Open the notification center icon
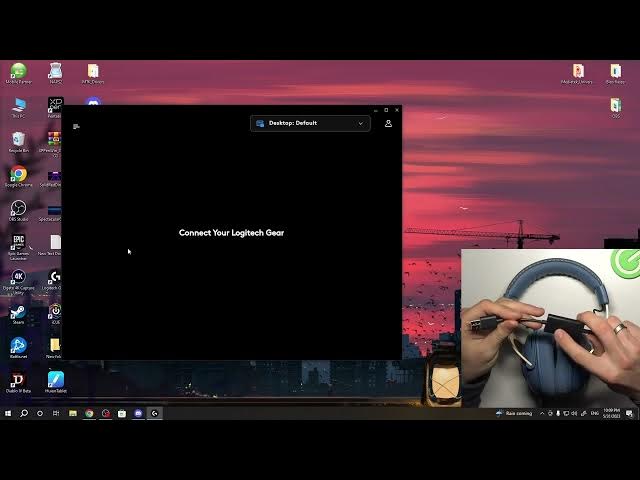The image size is (640, 480). tap(629, 413)
